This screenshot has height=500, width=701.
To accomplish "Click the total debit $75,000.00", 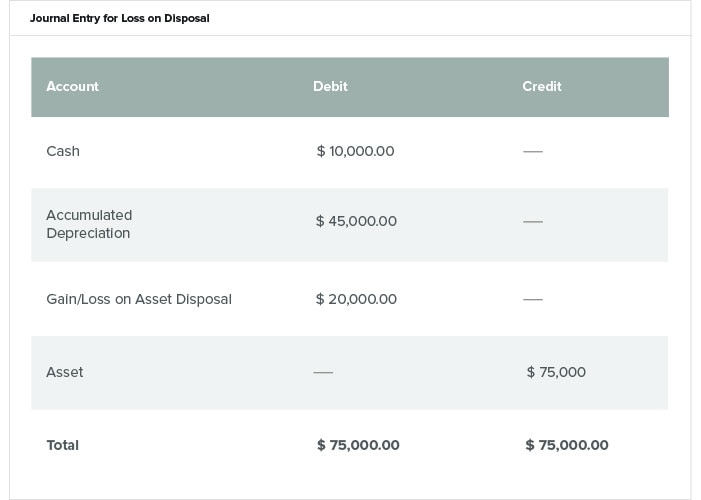I will coord(358,445).
